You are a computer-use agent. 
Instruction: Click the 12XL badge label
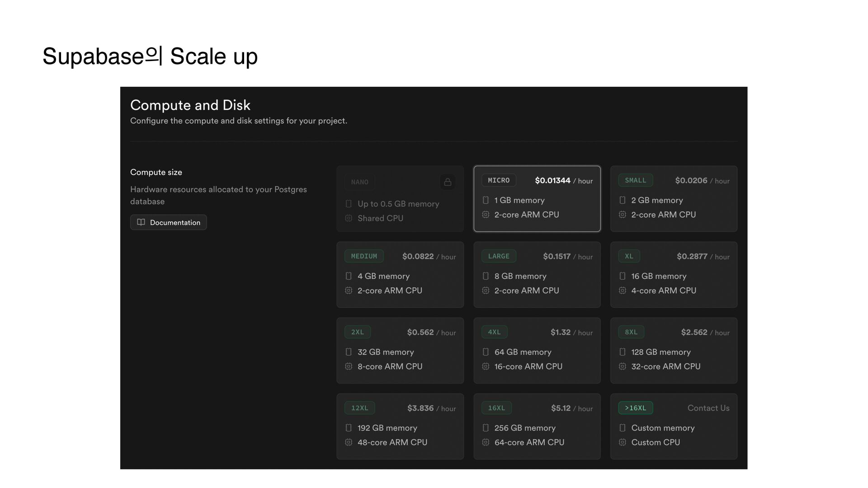coord(359,408)
